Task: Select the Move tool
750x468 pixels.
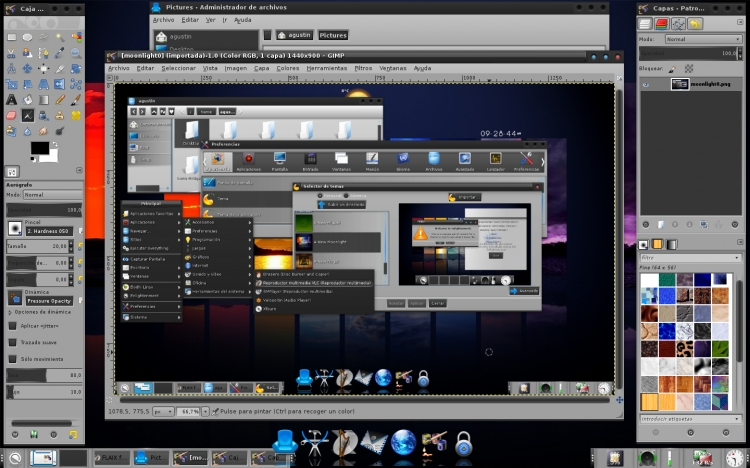Action: tap(28, 69)
